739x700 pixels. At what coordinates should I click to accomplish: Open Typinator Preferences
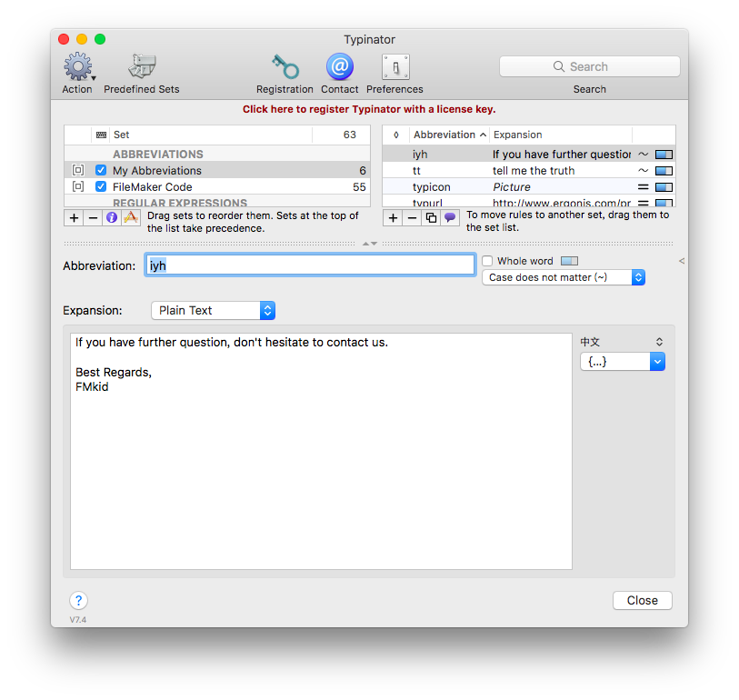[x=395, y=67]
